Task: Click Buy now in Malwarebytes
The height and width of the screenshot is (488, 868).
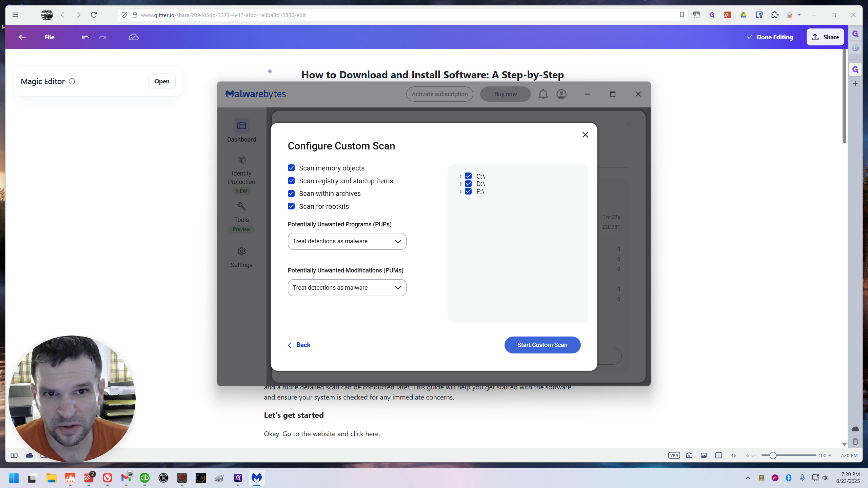Action: tap(506, 94)
